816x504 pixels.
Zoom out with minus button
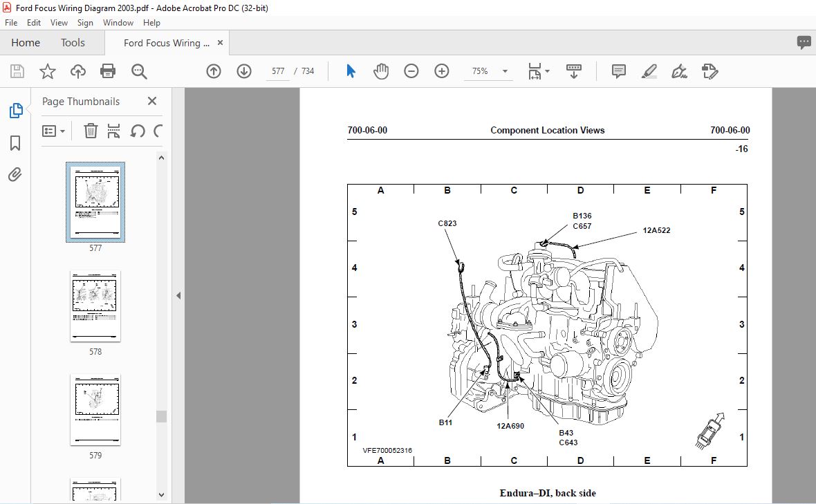(411, 71)
